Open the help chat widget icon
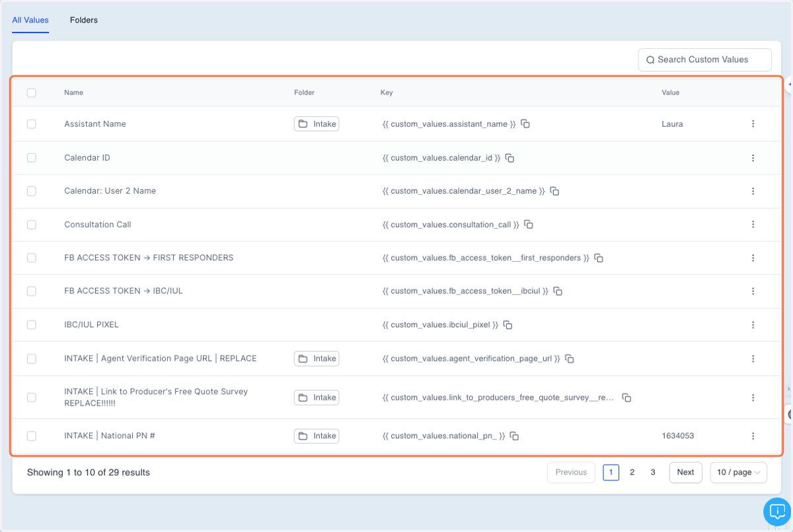Screen dimensions: 793x532 coord(777,512)
